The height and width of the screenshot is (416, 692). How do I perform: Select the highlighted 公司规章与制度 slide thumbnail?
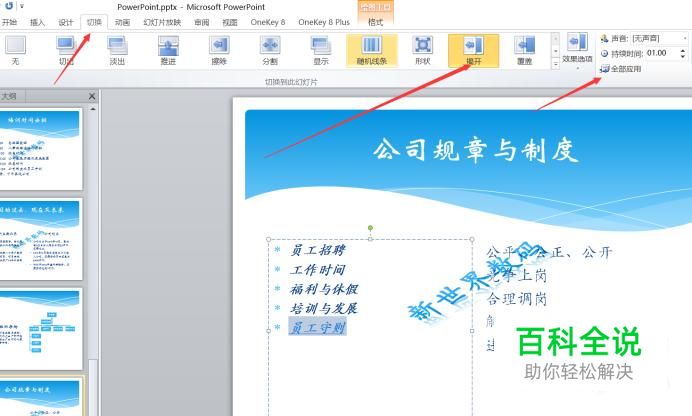pos(40,397)
